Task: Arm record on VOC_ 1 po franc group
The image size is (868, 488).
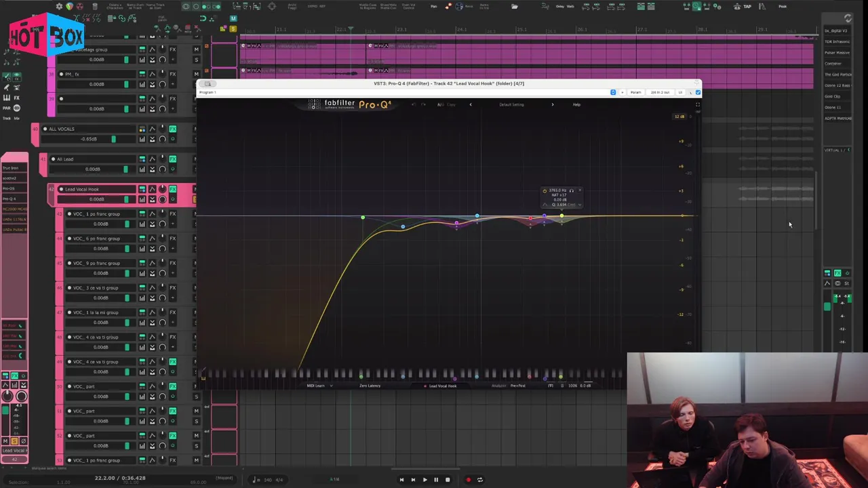Action: point(69,214)
